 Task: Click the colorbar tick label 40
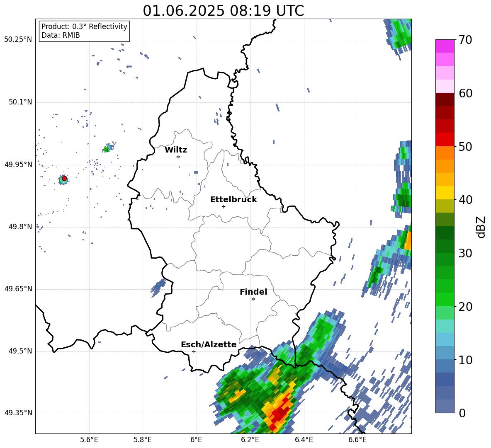465,200
